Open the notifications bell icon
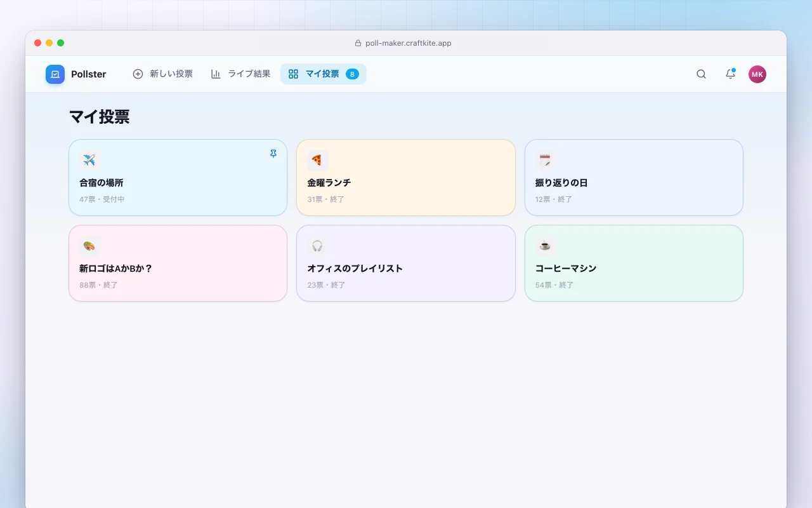Viewport: 812px width, 508px height. pyautogui.click(x=730, y=74)
